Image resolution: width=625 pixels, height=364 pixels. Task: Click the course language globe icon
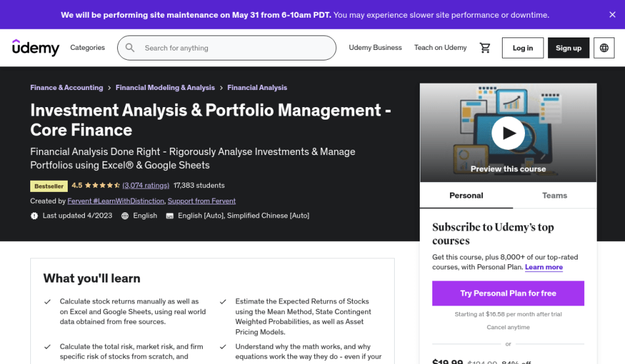[125, 216]
